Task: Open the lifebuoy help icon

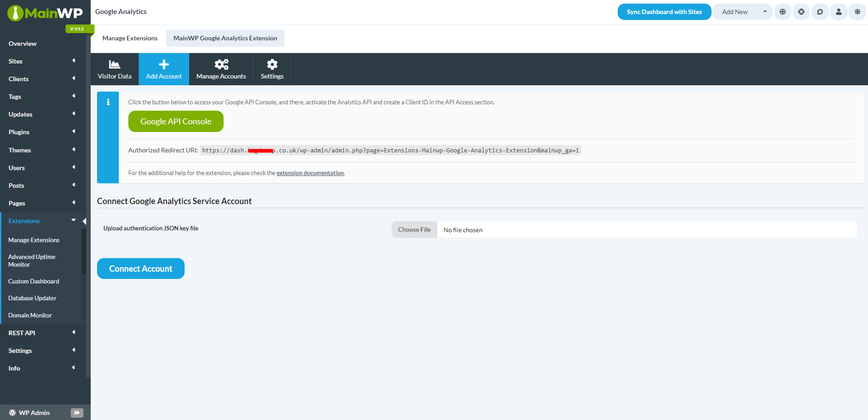Action: [x=801, y=12]
